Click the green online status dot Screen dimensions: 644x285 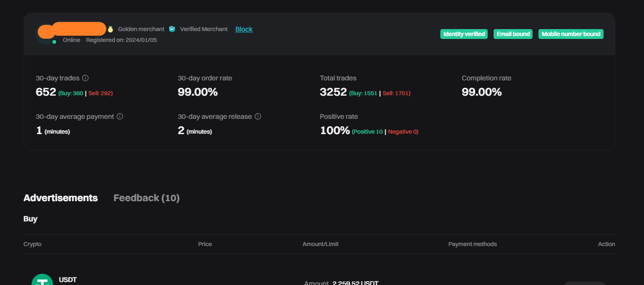54,42
